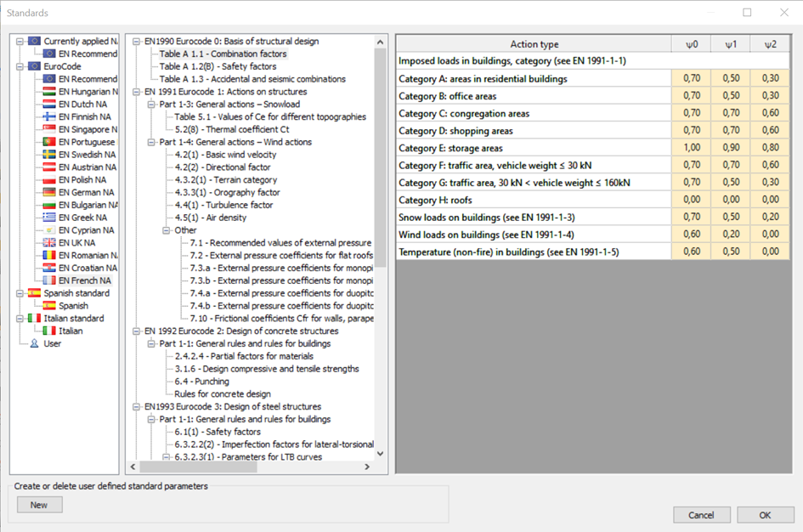
Task: Click the New button
Action: click(x=39, y=505)
